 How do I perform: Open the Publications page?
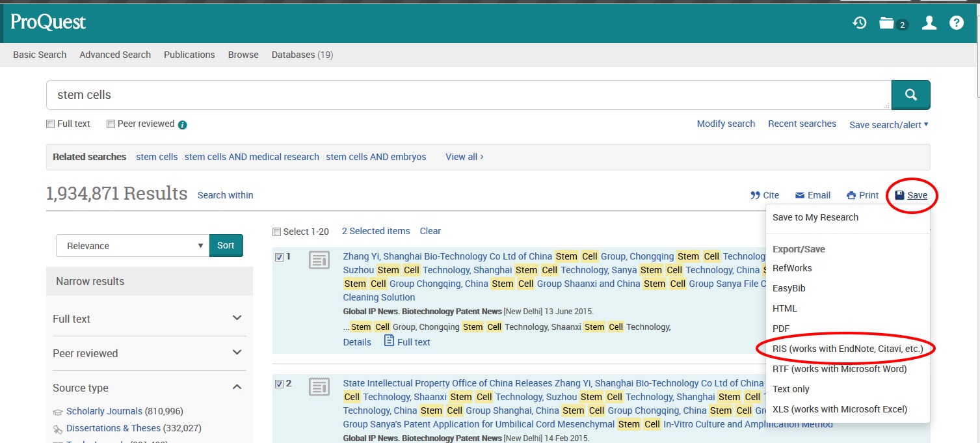tap(189, 55)
